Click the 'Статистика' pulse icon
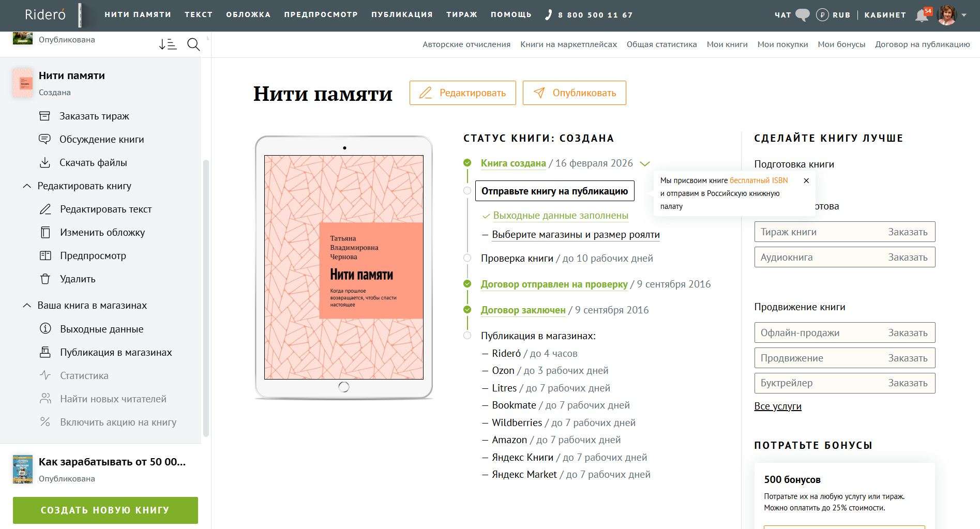Screen dimensions: 980x529 coord(46,375)
